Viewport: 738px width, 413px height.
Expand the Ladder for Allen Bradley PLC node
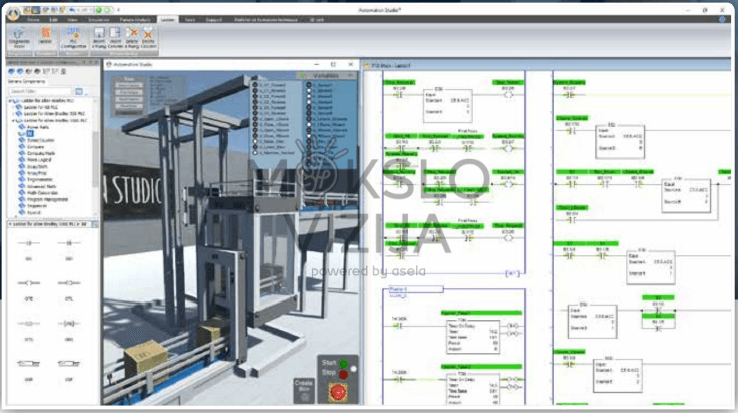coord(10,101)
